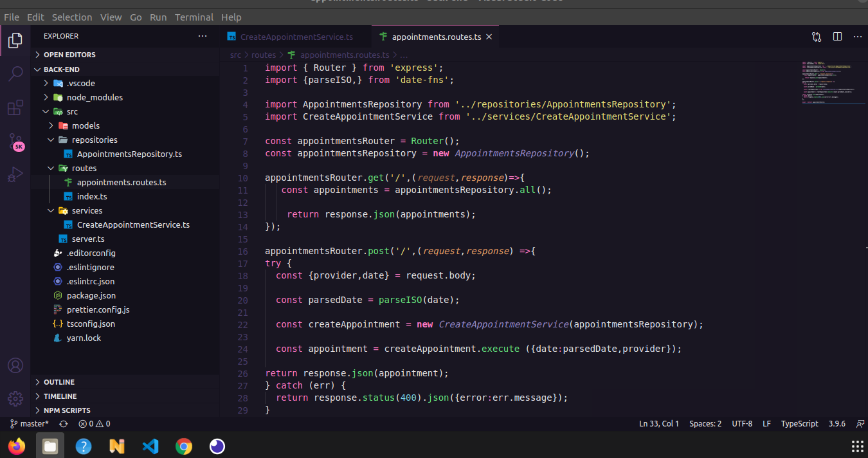Open Explorer views and more actions ellipsis

click(203, 37)
